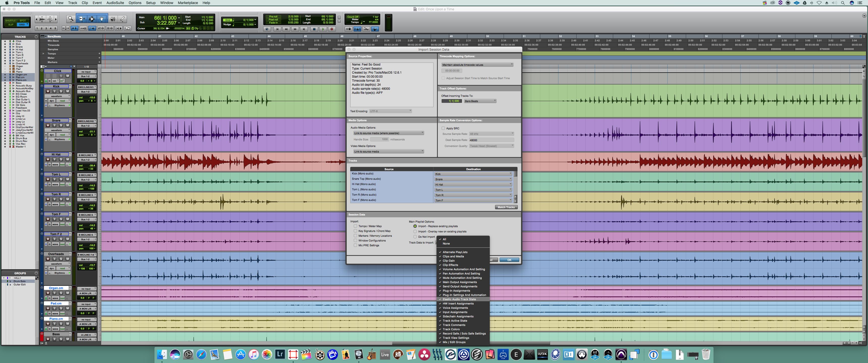Check Key Signature / Chord Map checkbox
The width and height of the screenshot is (868, 363).
[356, 231]
